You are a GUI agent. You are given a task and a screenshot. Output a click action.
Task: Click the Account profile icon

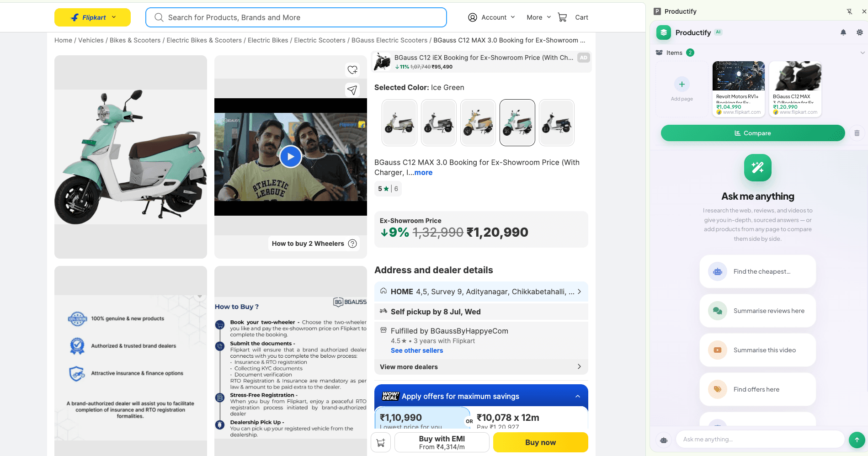[473, 17]
